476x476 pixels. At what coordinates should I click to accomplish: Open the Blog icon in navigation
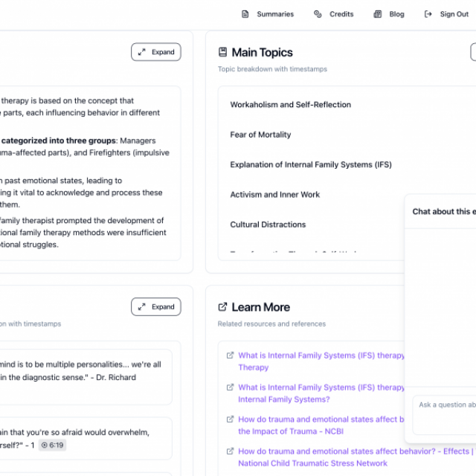[x=377, y=14]
